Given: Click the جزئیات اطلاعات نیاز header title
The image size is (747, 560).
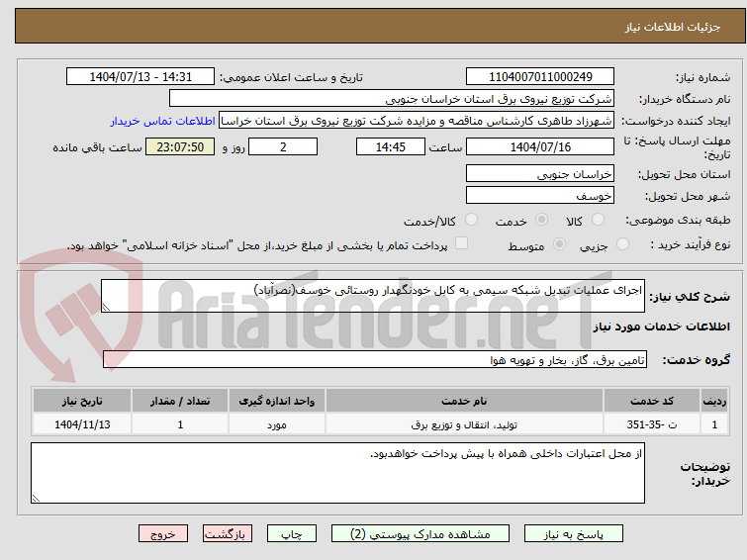Looking at the screenshot, I should [672, 27].
